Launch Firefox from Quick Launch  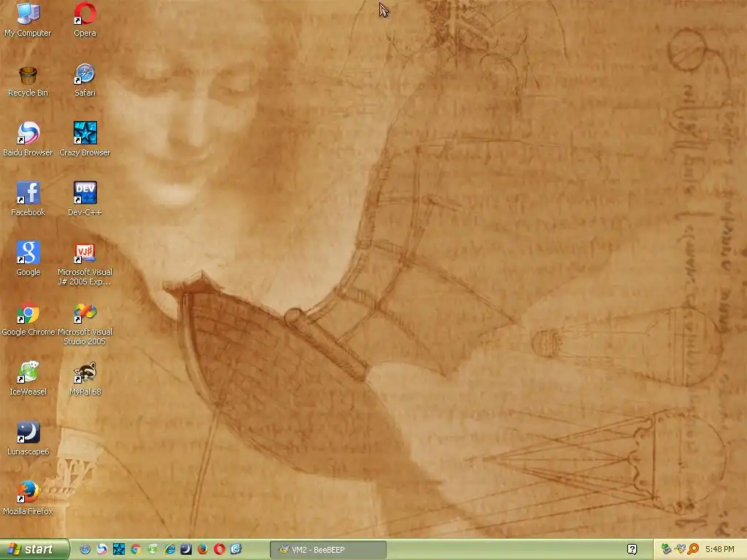(203, 550)
